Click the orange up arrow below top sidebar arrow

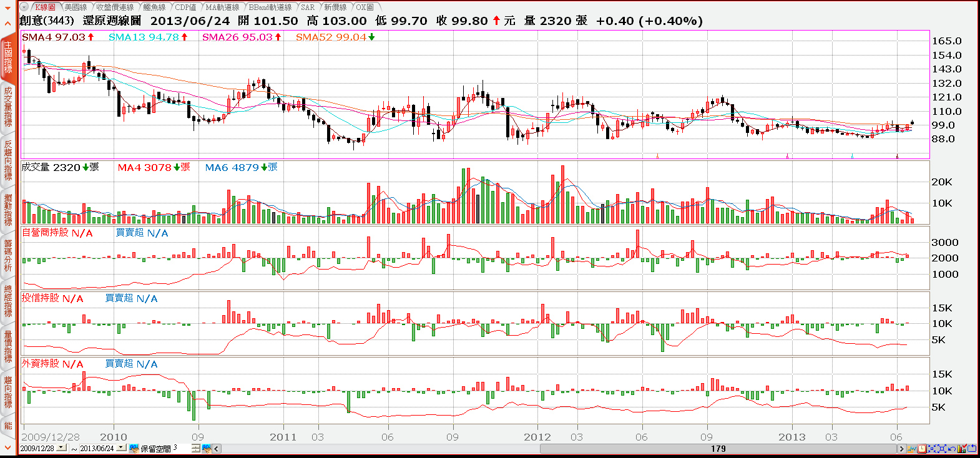(7, 24)
